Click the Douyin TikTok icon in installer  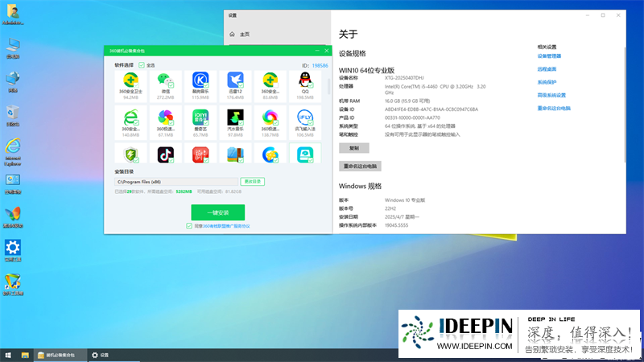tap(166, 154)
